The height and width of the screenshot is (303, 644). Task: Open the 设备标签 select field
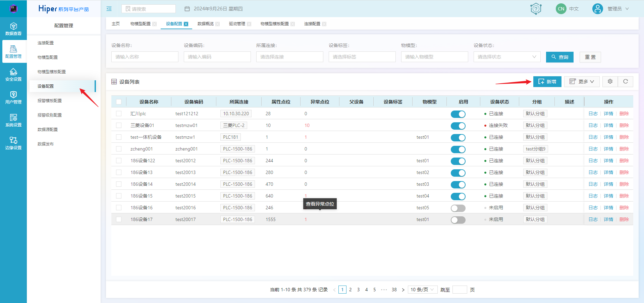[362, 57]
